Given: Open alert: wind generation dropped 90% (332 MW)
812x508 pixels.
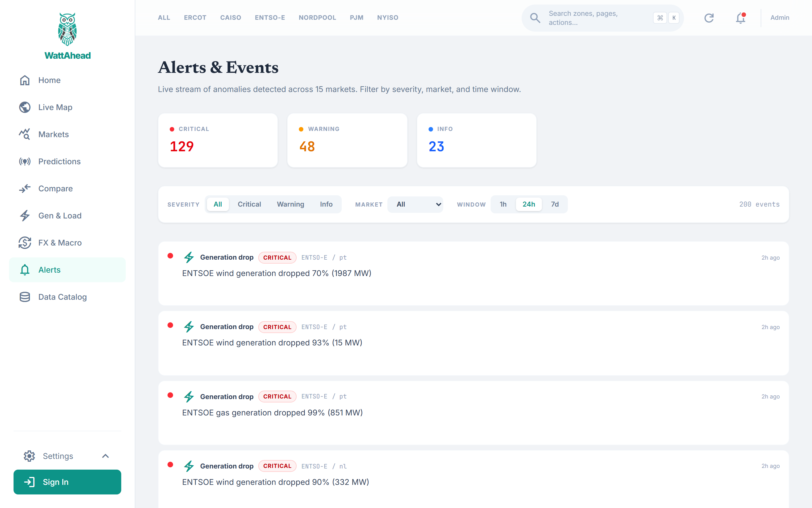Looking at the screenshot, I should click(473, 479).
